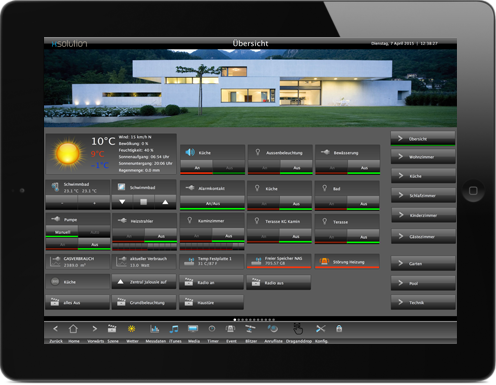Open Szene clapperboard icon in toolbar
Screen dimensions: 496x385
click(112, 329)
